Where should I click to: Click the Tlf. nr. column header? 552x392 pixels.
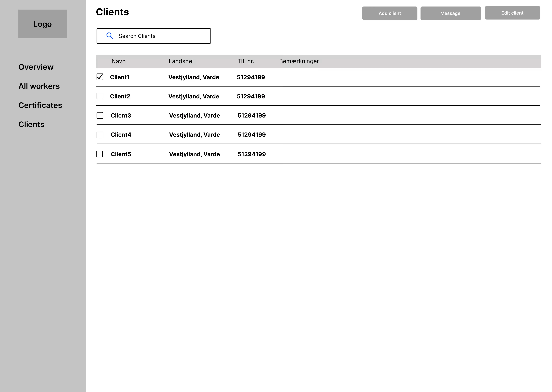(x=246, y=61)
